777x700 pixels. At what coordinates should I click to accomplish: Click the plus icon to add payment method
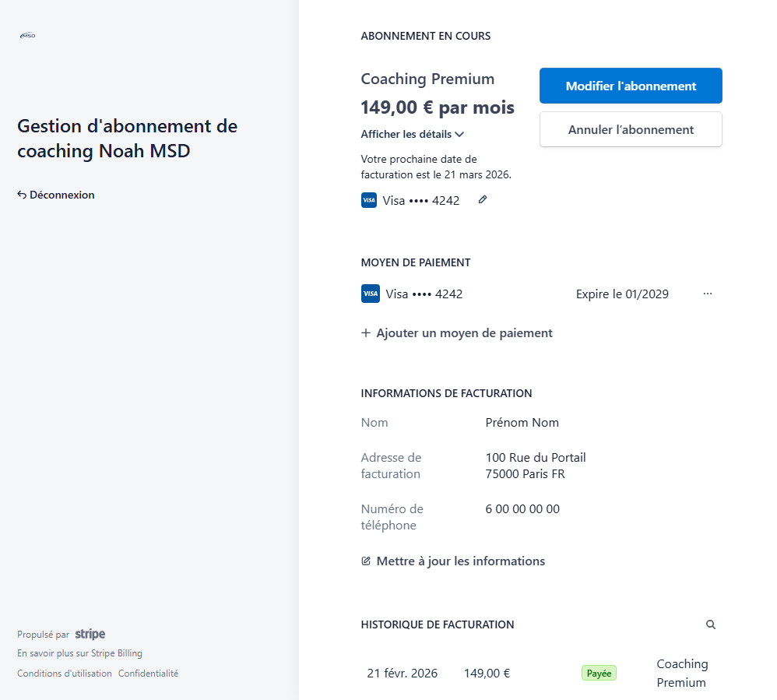pos(366,333)
